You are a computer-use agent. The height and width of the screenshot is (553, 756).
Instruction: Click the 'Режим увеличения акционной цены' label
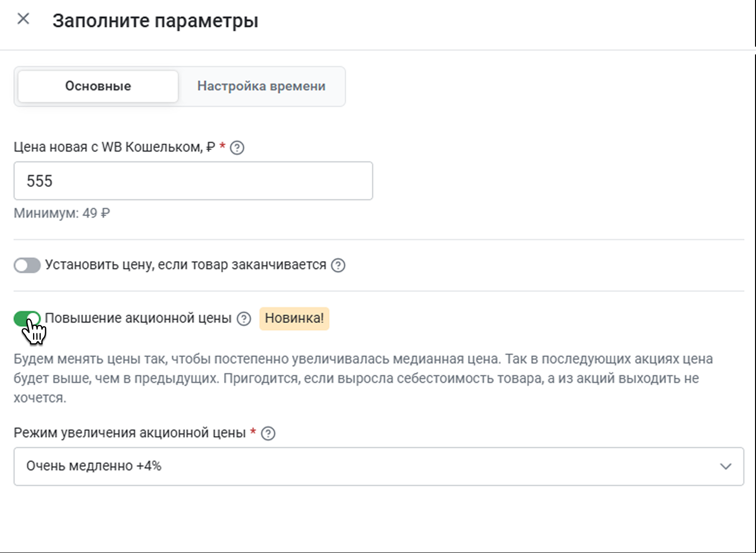click(x=130, y=433)
